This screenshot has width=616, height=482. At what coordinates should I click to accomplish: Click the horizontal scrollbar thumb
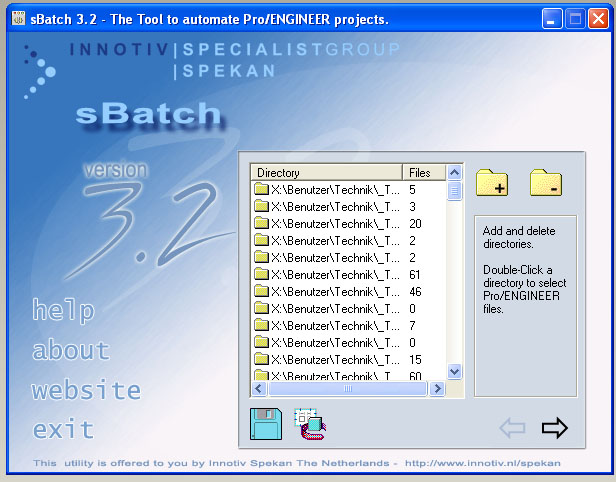click(348, 389)
